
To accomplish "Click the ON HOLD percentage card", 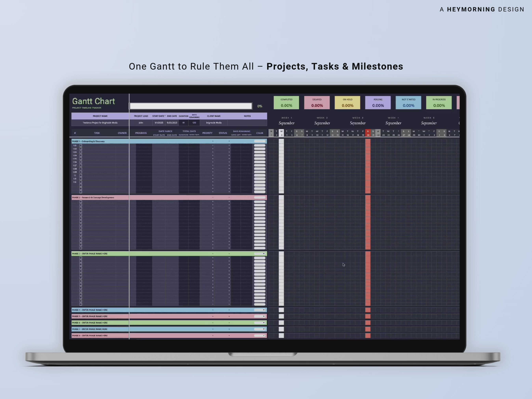I will [x=347, y=103].
